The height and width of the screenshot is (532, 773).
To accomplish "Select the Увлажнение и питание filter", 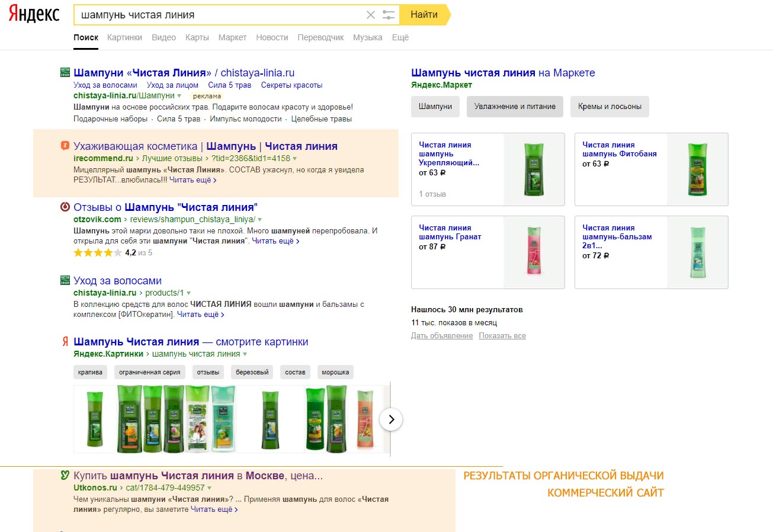I will (515, 107).
